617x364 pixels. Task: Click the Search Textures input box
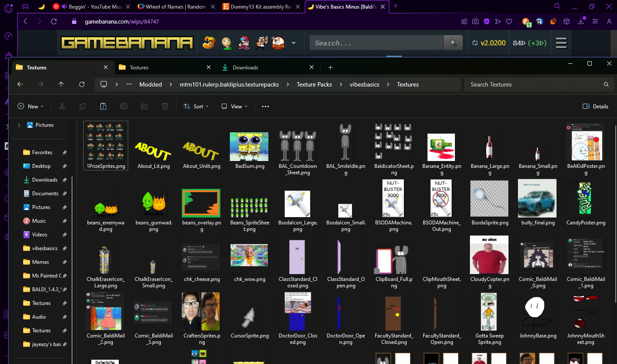coord(539,84)
